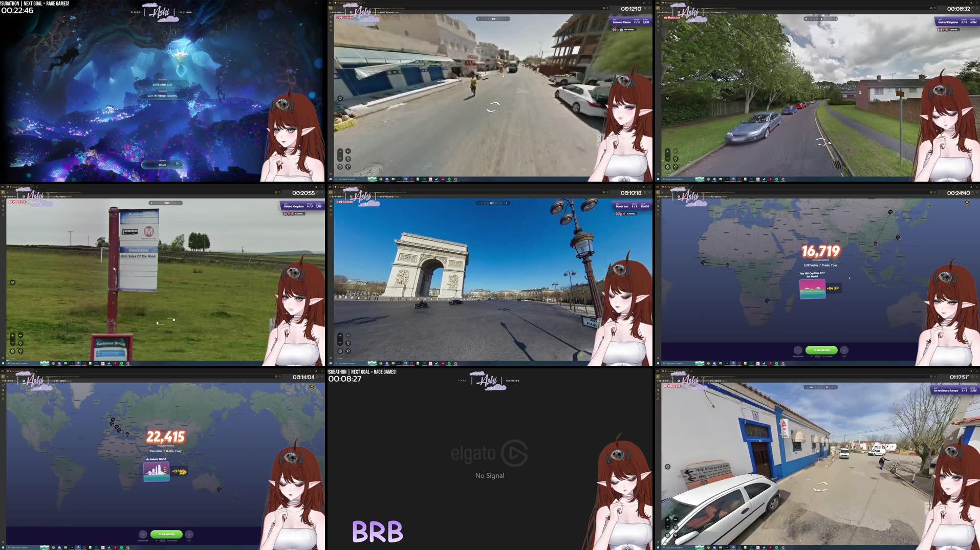Click the yellow badge atop the 16,719 map

[x=967, y=203]
